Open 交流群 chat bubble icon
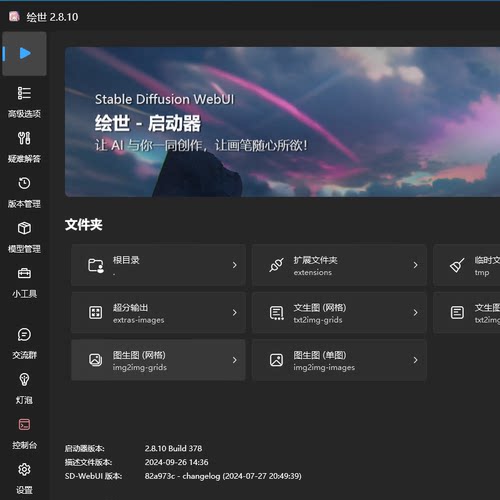500x500 pixels. pos(24,334)
